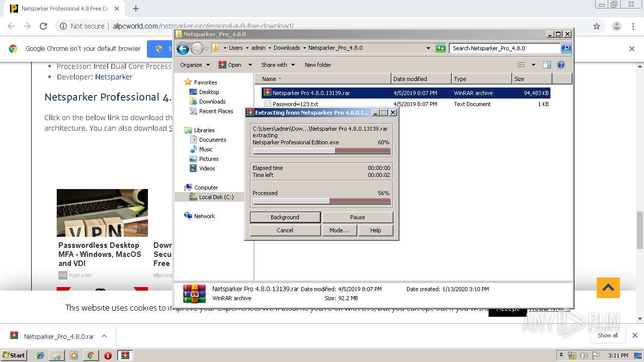Open the Start menu
The image size is (644, 362).
coord(14,355)
